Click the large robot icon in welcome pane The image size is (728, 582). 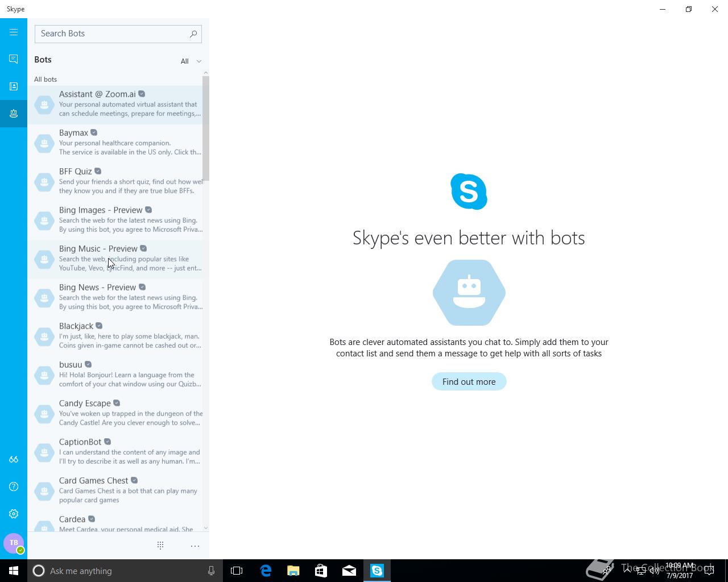[x=469, y=293]
